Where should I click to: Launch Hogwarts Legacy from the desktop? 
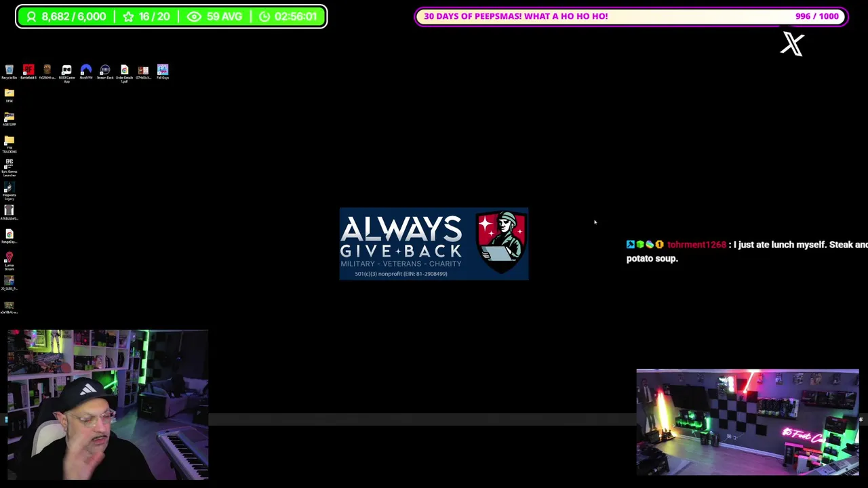[x=9, y=191]
